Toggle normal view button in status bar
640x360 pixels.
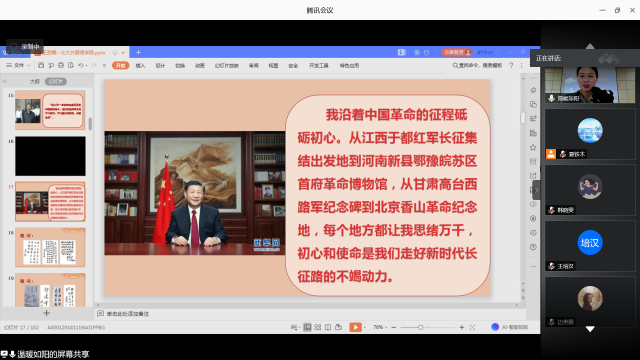307,327
